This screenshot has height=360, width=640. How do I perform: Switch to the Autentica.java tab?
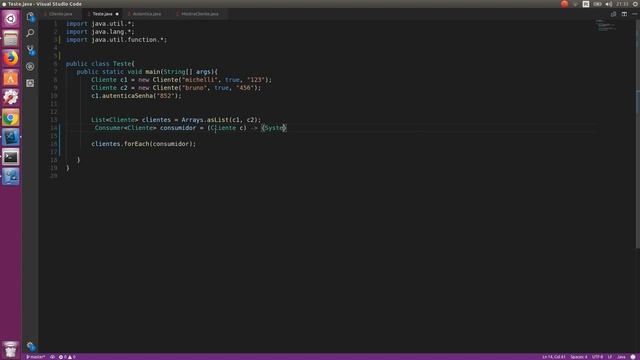147,14
